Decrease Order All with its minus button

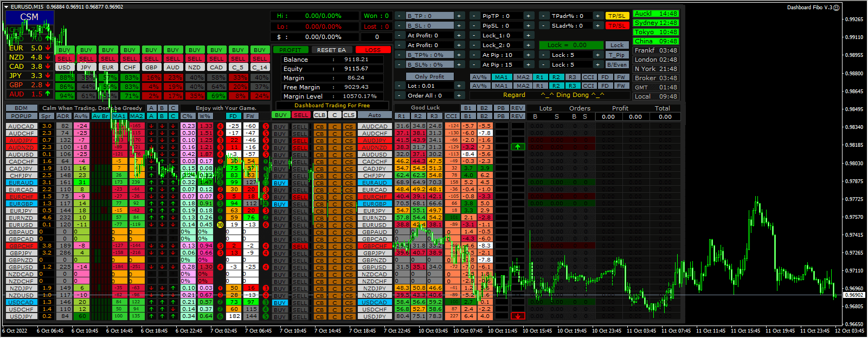[x=399, y=95]
